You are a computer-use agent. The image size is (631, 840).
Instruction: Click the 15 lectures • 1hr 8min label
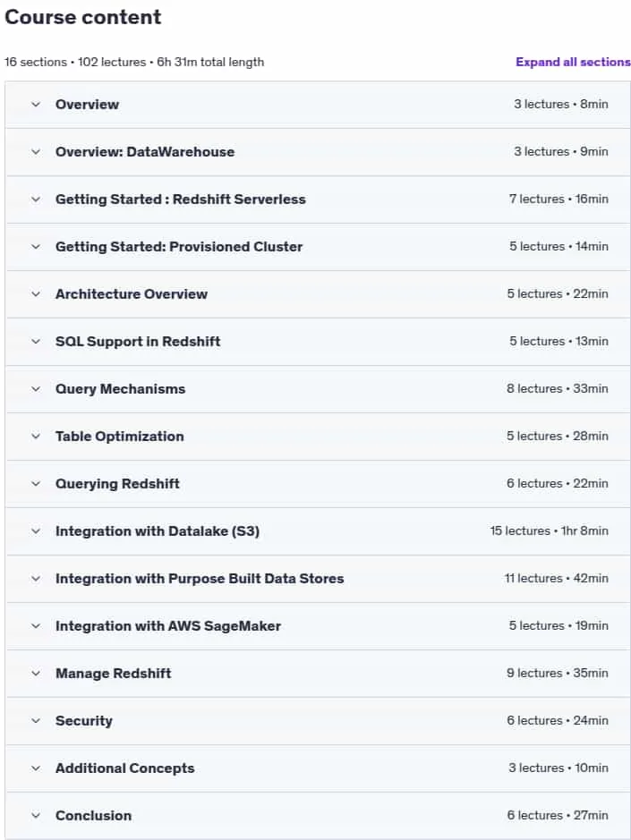point(549,530)
